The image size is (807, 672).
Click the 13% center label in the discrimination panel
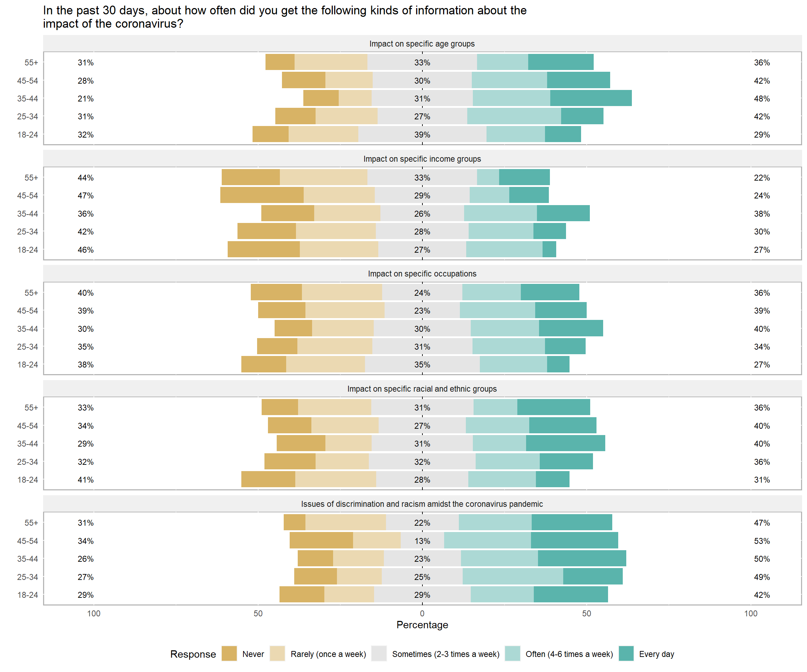click(422, 541)
